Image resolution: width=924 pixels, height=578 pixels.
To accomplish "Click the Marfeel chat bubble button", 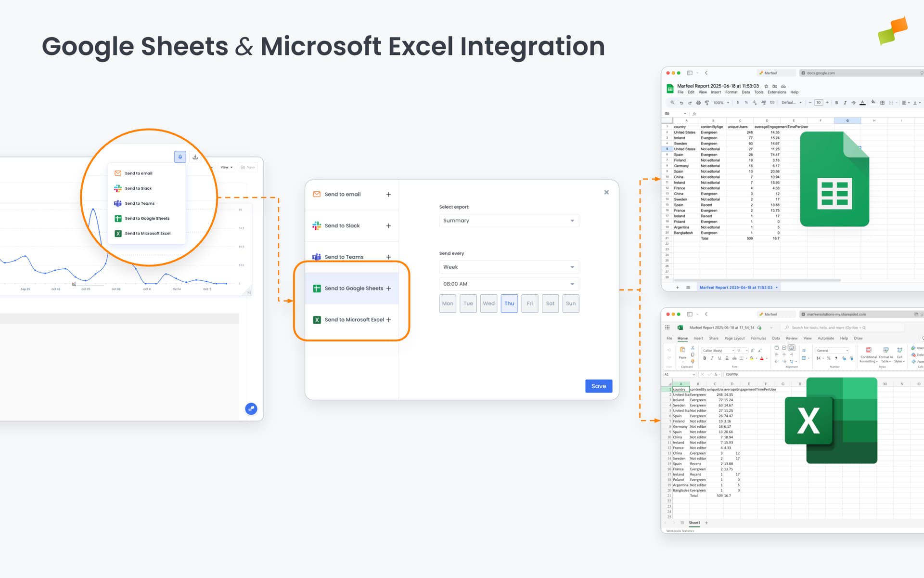I will point(251,408).
